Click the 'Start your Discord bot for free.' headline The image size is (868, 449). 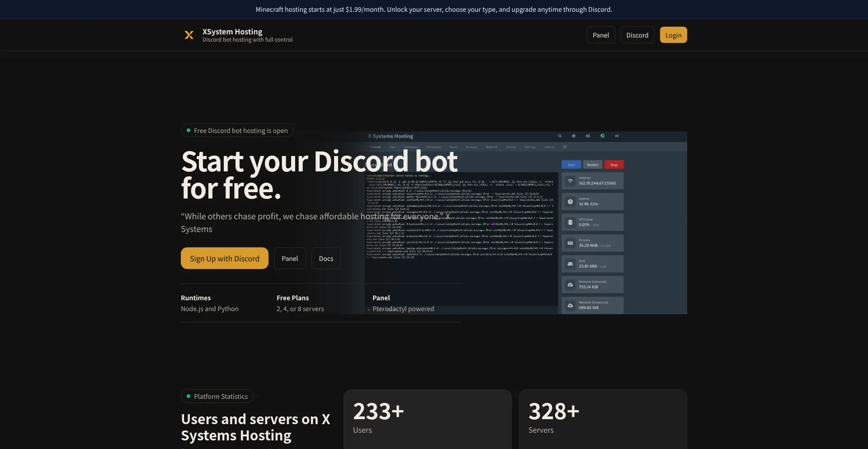tap(320, 175)
